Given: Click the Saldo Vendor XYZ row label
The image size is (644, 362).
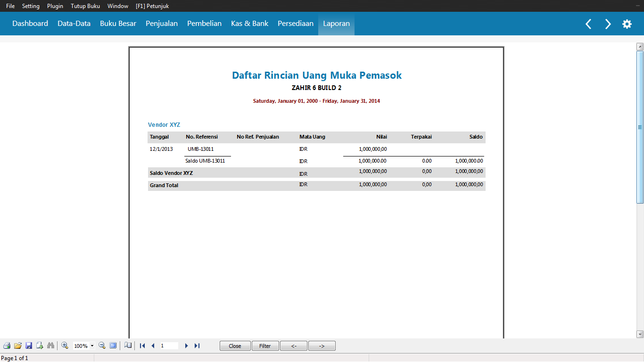Looking at the screenshot, I should click(x=171, y=173).
